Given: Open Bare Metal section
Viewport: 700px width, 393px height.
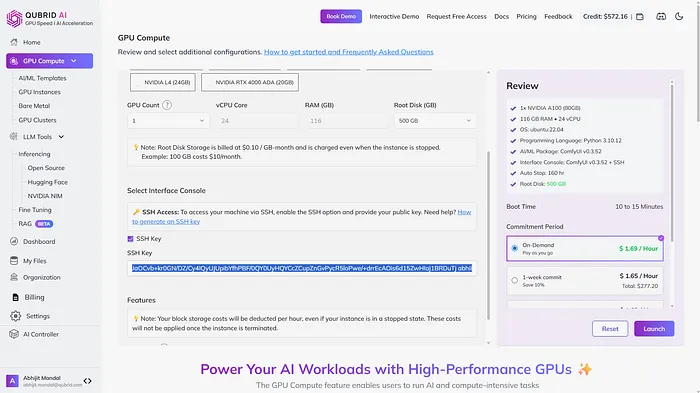Looking at the screenshot, I should (x=34, y=106).
